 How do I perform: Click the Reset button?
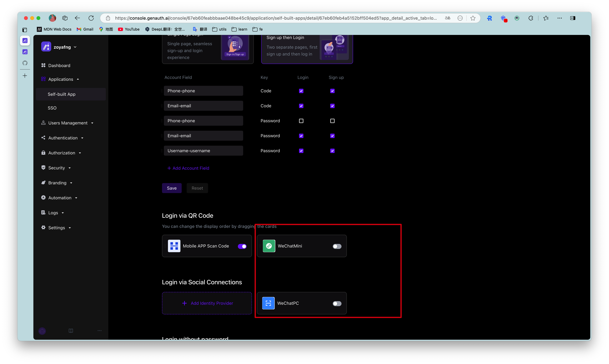(x=197, y=188)
